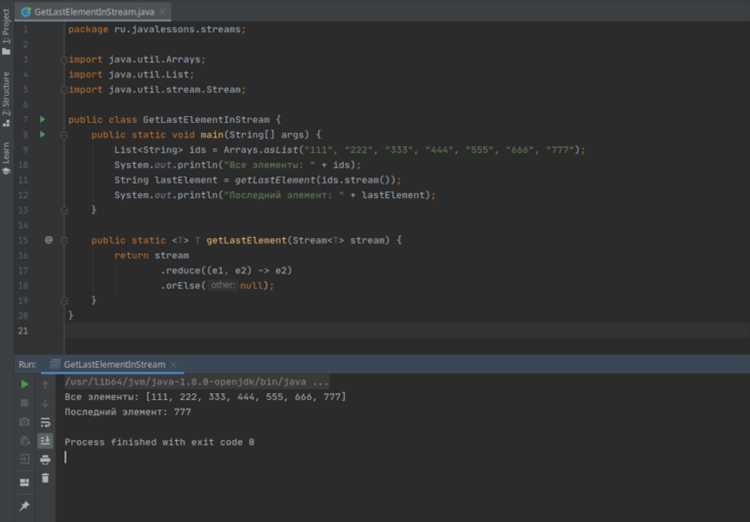Run class from gutter arrow beside GetLastElementInStream
This screenshot has width=750, height=522.
click(x=43, y=119)
